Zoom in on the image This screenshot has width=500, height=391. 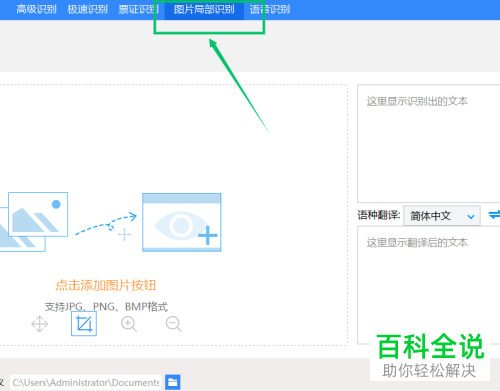[129, 324]
